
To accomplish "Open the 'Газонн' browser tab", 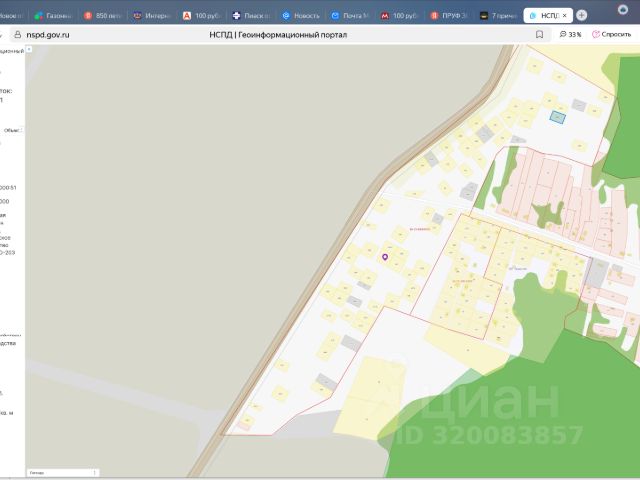I will [53, 16].
